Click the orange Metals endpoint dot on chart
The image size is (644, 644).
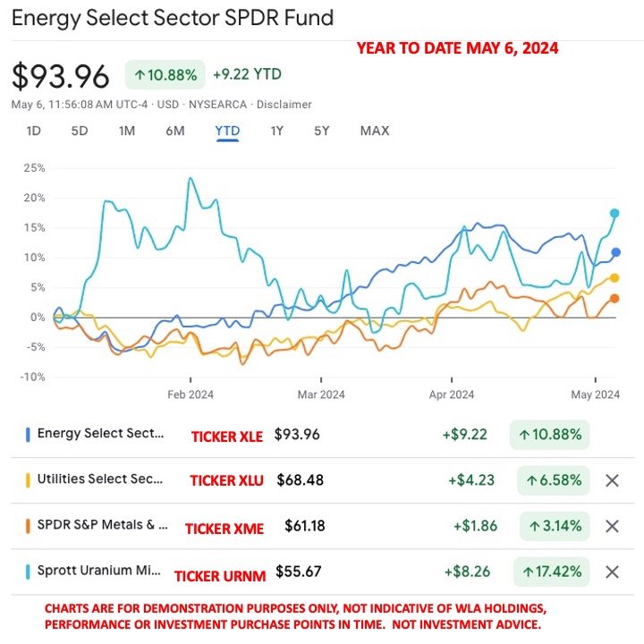coord(614,299)
